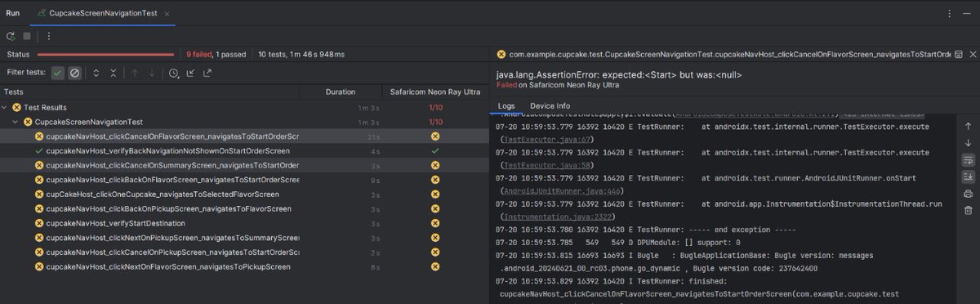Image resolution: width=980 pixels, height=304 pixels.
Task: Collapse all test results
Action: [114, 73]
